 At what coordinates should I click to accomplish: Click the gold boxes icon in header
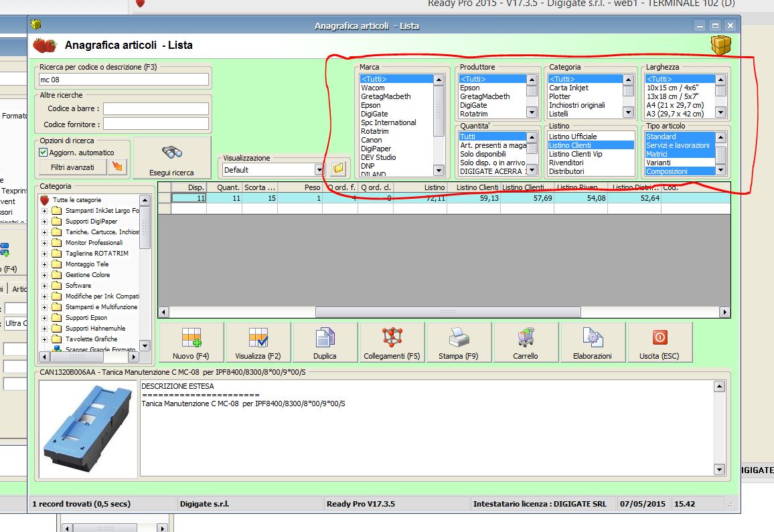coord(720,45)
